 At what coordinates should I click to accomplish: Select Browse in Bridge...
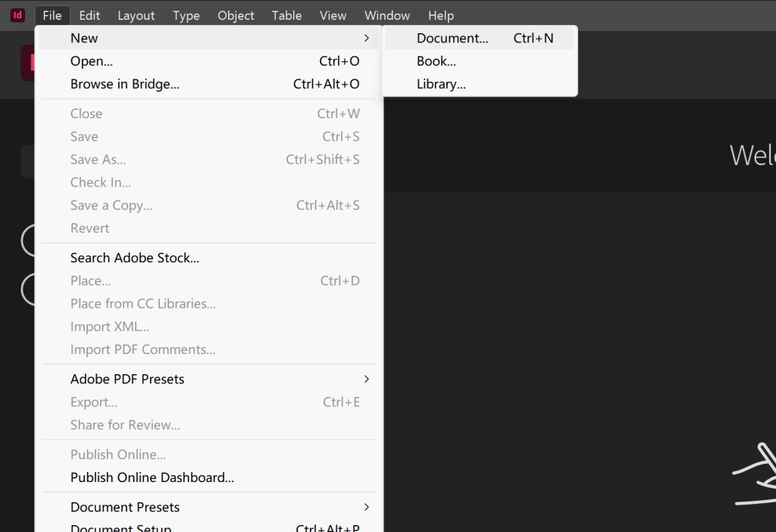tap(125, 84)
